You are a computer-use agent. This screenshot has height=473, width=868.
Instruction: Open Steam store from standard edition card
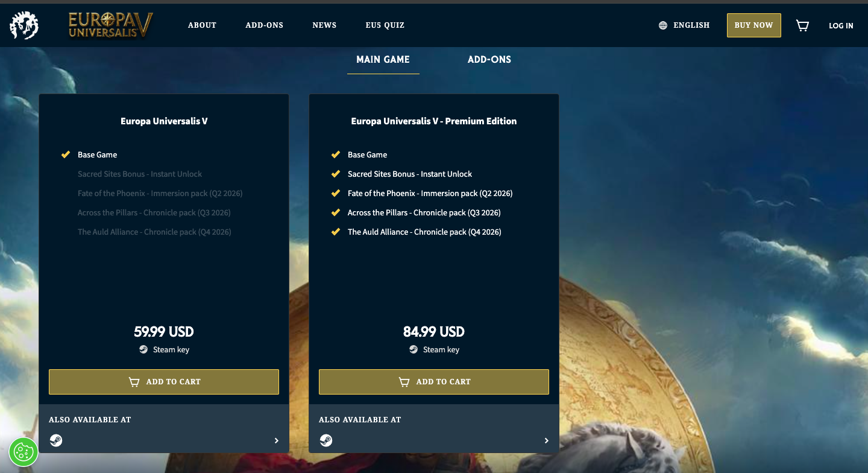[x=56, y=440]
